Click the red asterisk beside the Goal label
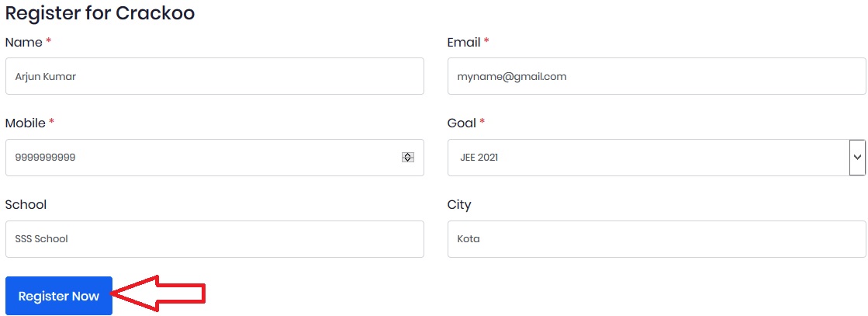The width and height of the screenshot is (868, 316). pos(482,121)
